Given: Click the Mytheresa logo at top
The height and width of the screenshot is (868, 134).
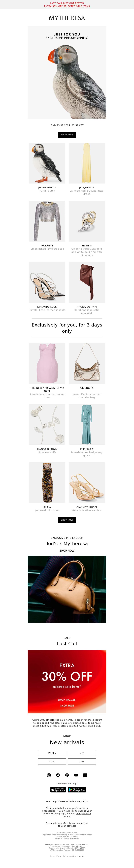Looking at the screenshot, I should (x=67, y=18).
